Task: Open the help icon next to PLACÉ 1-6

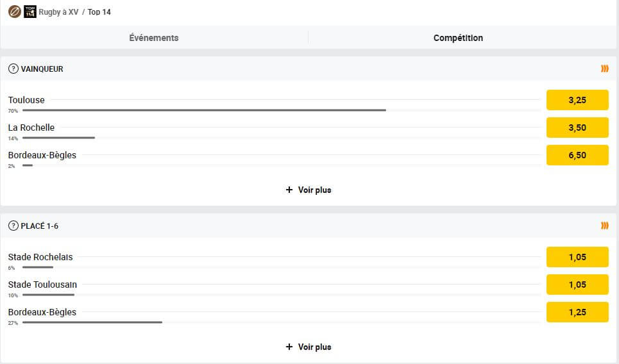Action: 13,226
